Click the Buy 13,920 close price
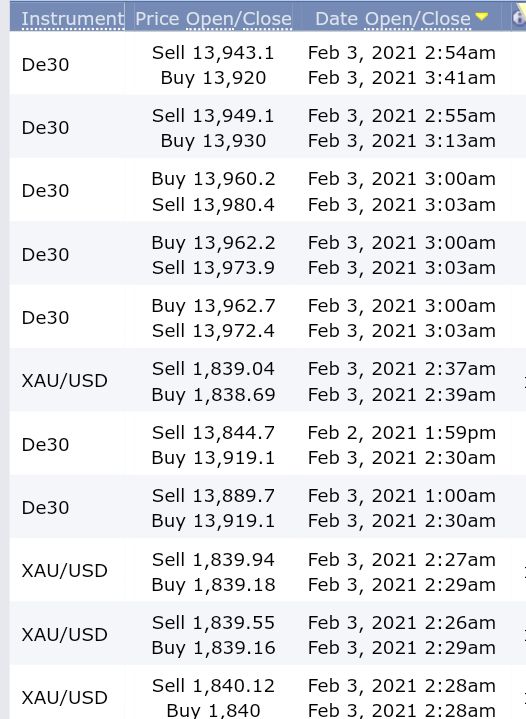This screenshot has height=719, width=526. tap(213, 78)
